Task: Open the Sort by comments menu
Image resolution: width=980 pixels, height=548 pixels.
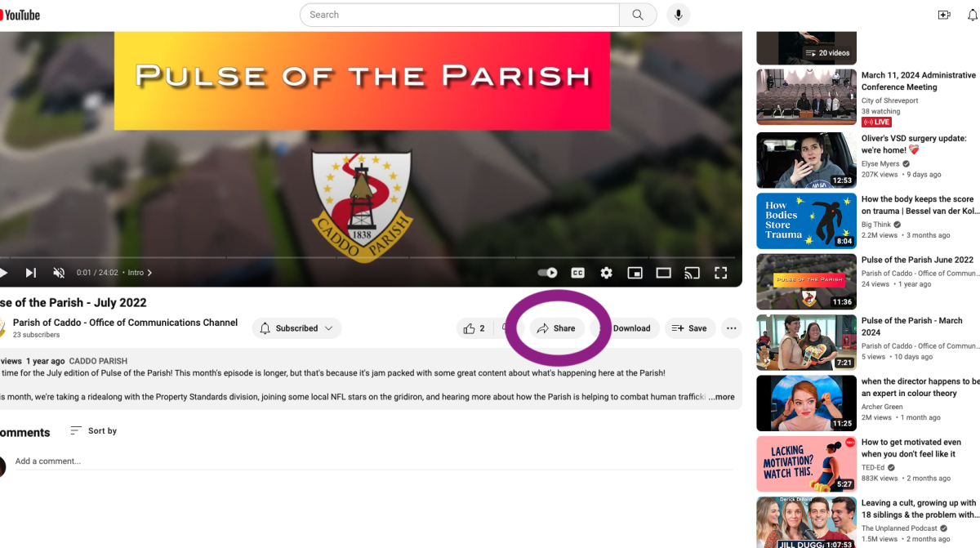Action: (93, 430)
